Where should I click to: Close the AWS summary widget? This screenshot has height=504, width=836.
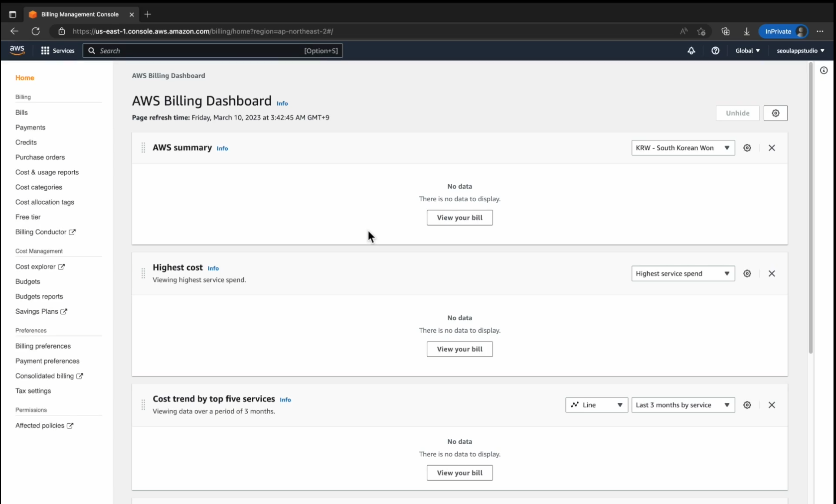[772, 148]
